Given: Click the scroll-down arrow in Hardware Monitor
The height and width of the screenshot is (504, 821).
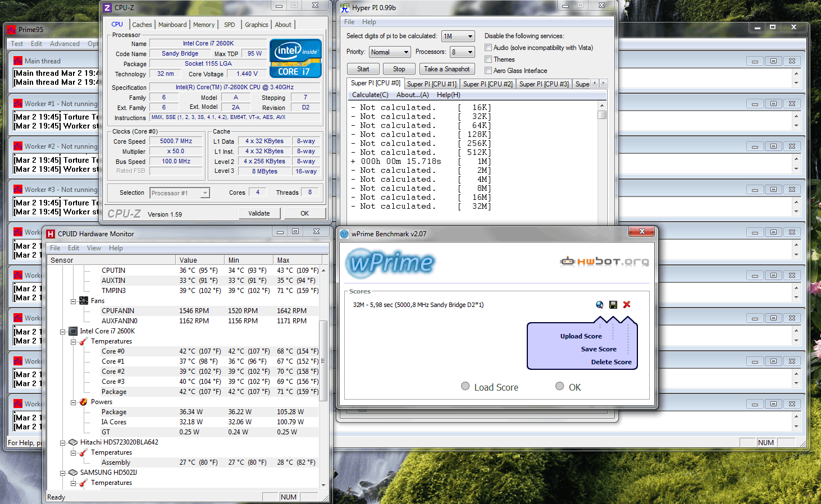Looking at the screenshot, I should 323,485.
